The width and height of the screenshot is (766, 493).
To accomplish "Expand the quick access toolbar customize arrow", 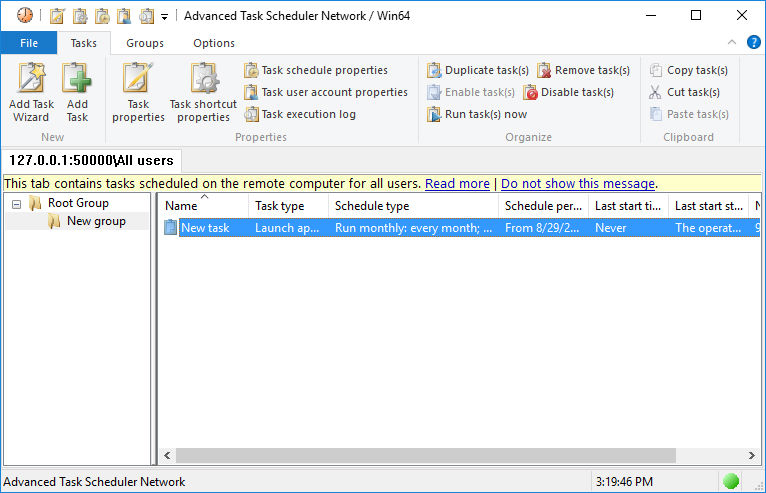I will (x=165, y=17).
